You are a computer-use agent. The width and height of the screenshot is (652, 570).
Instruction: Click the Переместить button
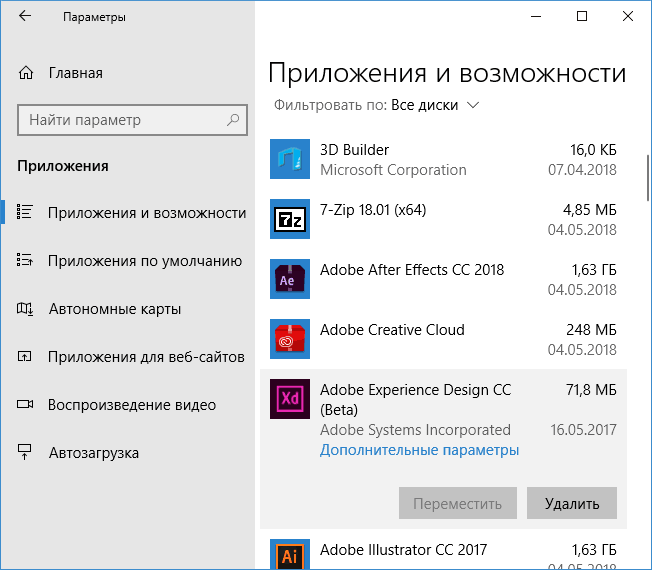(x=458, y=503)
